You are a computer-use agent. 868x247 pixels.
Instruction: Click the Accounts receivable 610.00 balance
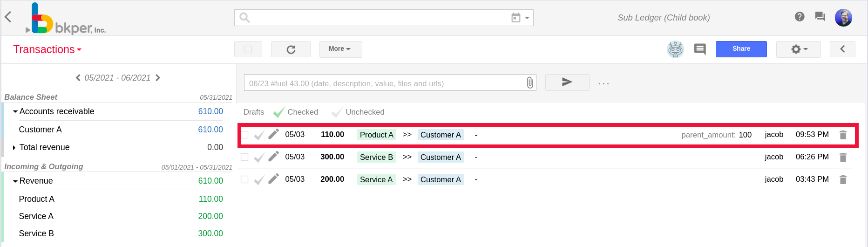point(210,111)
